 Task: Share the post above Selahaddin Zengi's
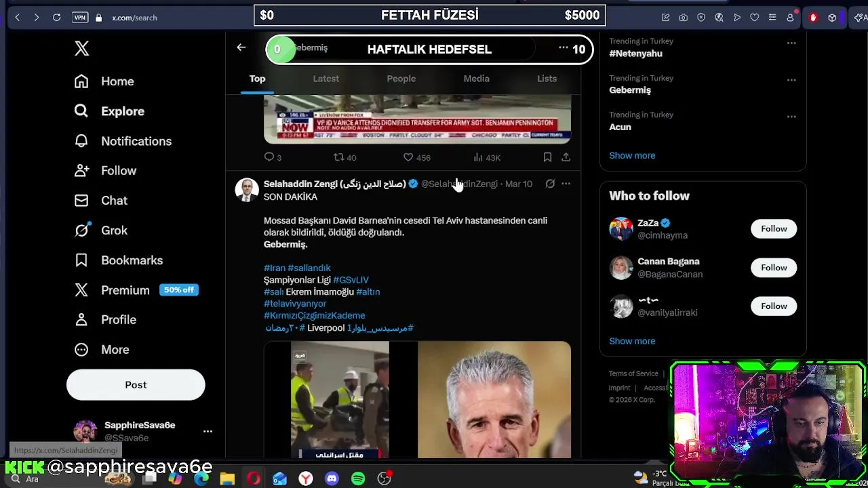pyautogui.click(x=566, y=157)
